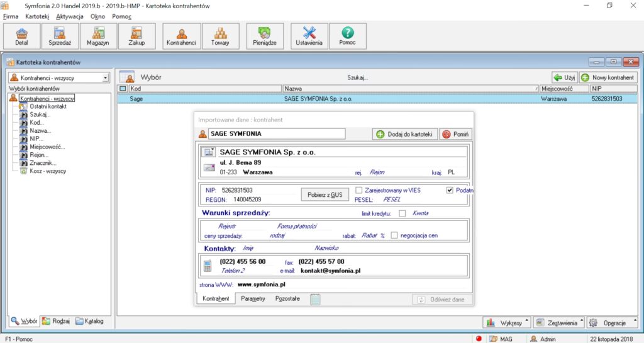Viewport: 644px width, 343px height.
Task: Check the negocjacja cen checkbox
Action: click(394, 235)
